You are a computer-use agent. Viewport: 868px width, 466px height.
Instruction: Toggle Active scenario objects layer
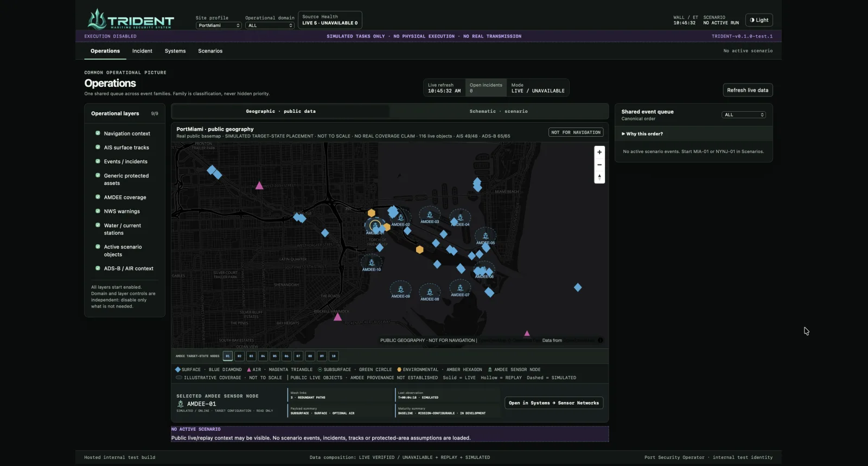pos(98,246)
